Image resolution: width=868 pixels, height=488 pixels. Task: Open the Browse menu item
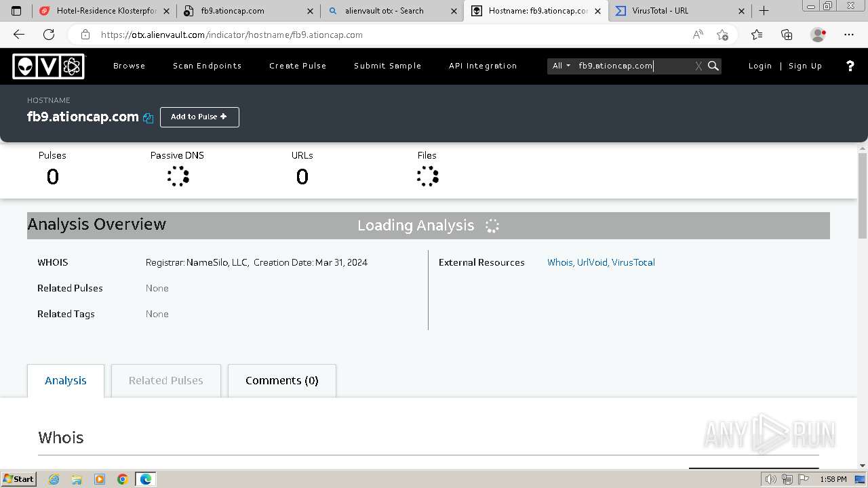(130, 66)
